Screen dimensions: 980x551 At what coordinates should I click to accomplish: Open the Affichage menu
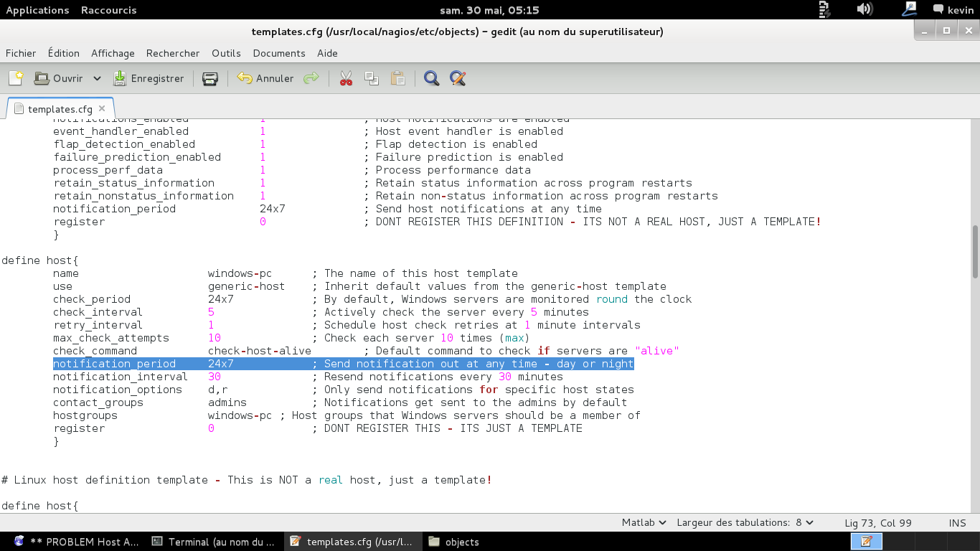(x=113, y=53)
